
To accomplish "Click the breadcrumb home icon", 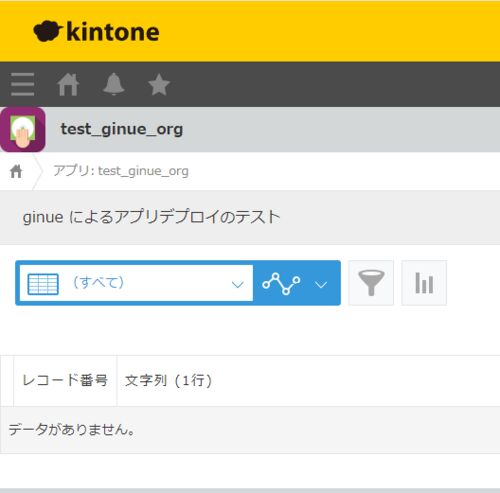I will coord(16,171).
